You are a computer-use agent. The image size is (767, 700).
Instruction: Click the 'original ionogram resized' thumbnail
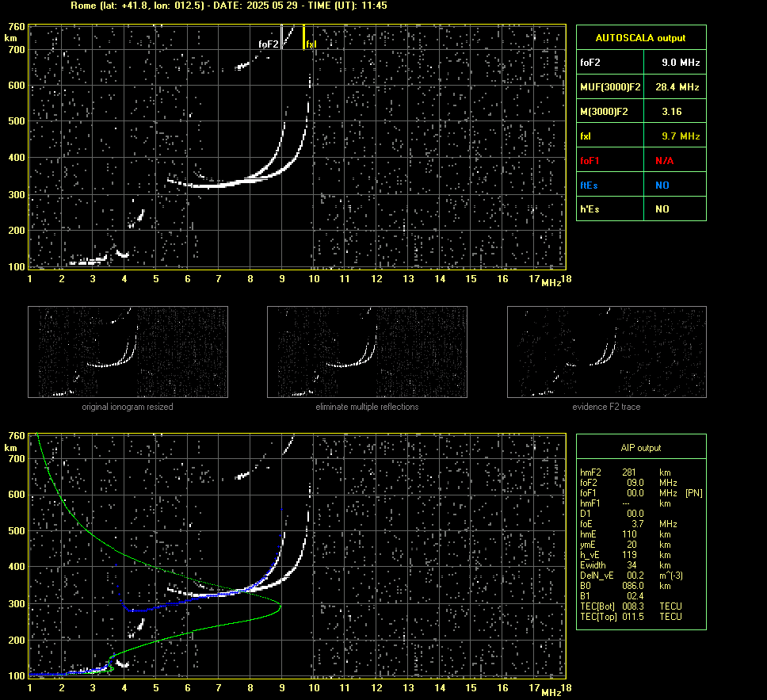[x=128, y=352]
